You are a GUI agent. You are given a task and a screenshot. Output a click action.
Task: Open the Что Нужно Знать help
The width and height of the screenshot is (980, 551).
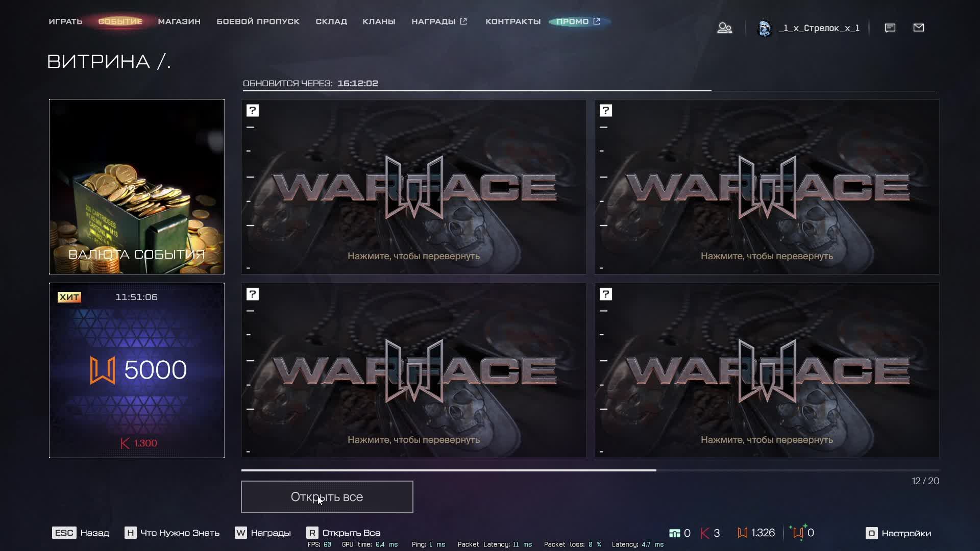(x=172, y=533)
